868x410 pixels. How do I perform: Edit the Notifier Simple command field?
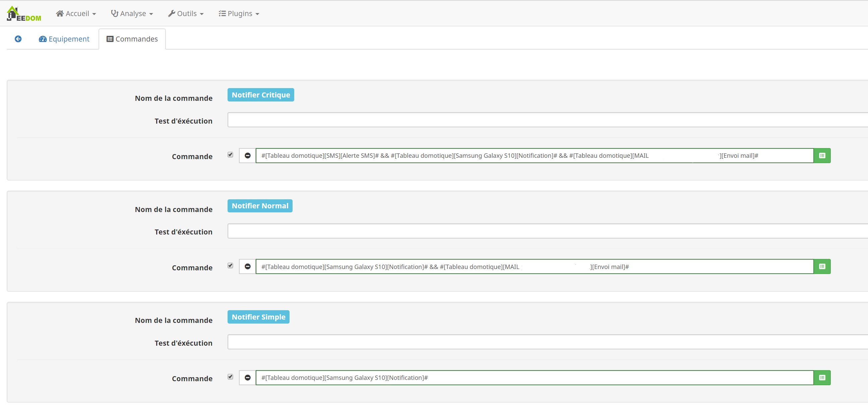coord(535,378)
